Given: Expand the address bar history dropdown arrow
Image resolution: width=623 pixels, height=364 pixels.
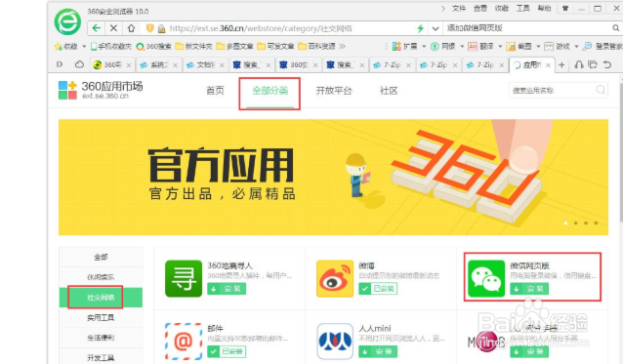Looking at the screenshot, I should point(436,28).
